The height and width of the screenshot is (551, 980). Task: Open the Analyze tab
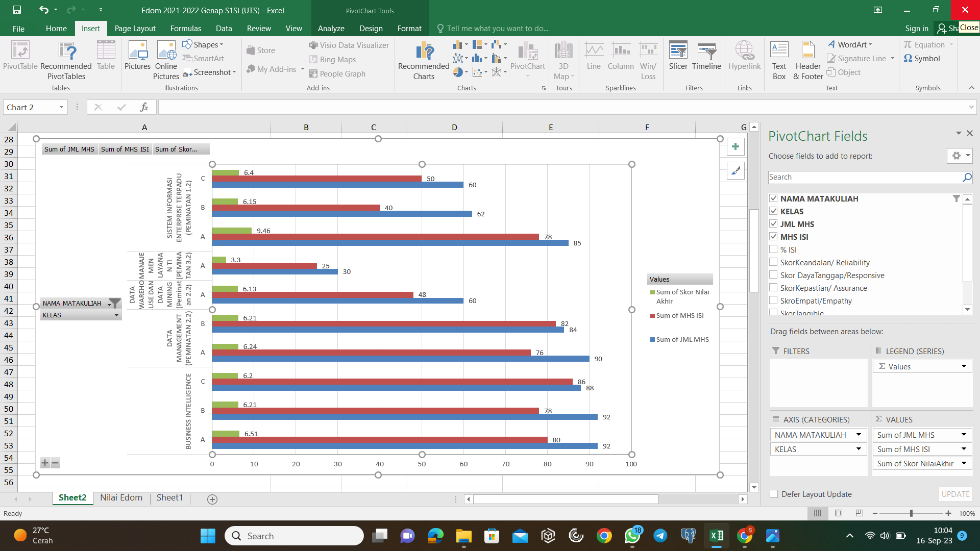click(x=331, y=29)
